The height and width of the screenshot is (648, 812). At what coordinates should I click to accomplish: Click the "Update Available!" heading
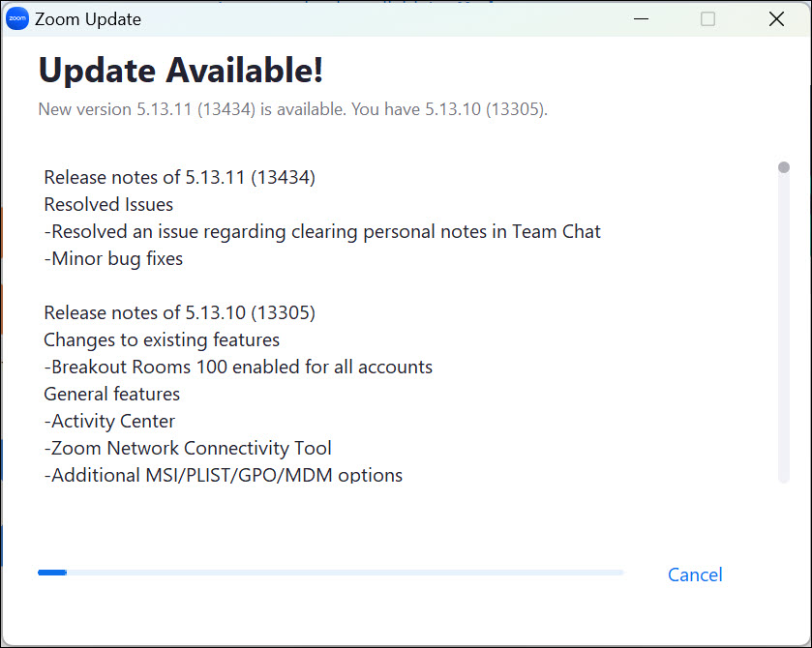[x=180, y=70]
